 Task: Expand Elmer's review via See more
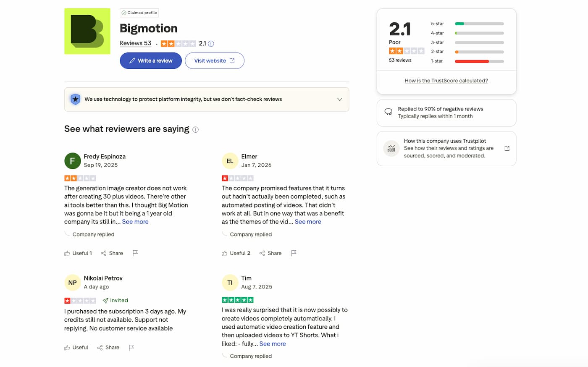pos(308,222)
